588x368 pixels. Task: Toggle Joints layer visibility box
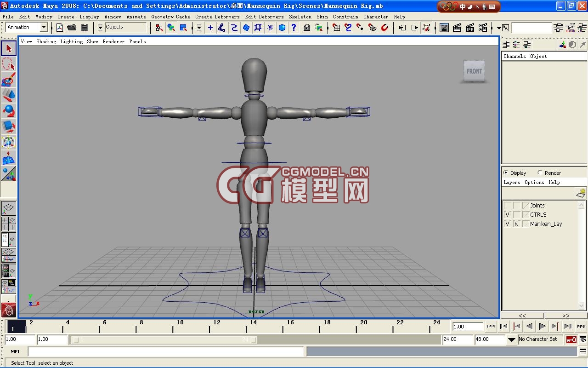508,206
